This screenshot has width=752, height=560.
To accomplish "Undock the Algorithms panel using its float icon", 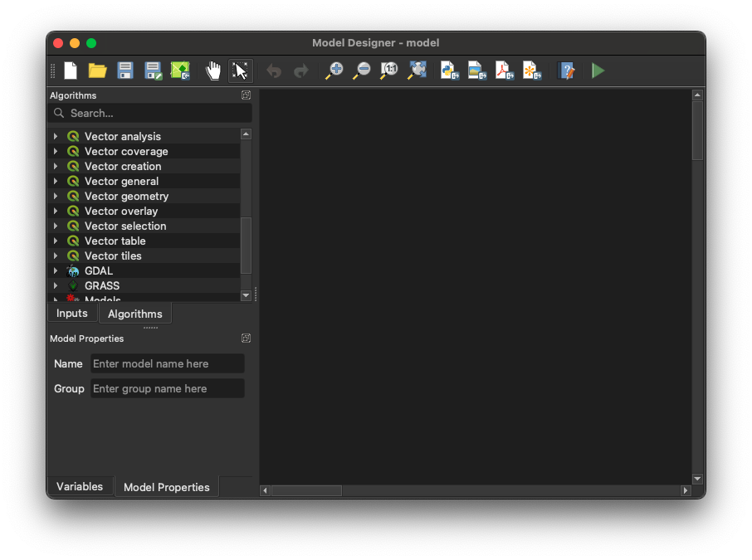I will tap(246, 95).
